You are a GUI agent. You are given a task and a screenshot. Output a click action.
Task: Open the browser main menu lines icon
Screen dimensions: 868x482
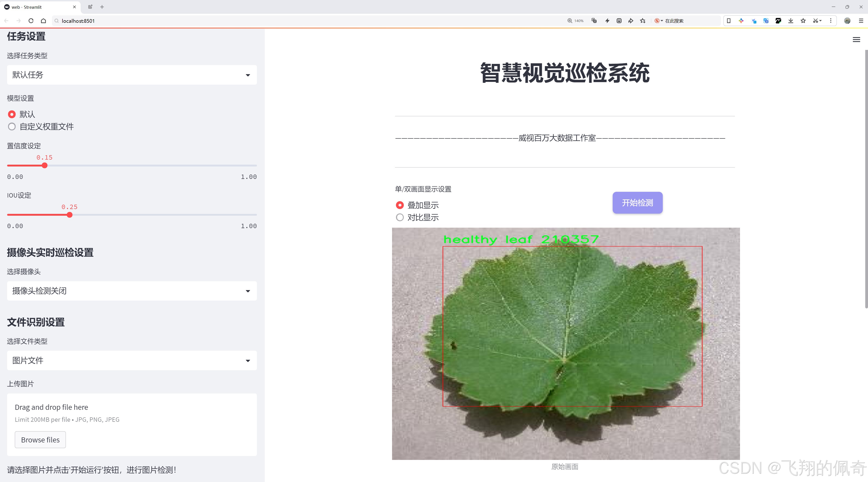861,21
